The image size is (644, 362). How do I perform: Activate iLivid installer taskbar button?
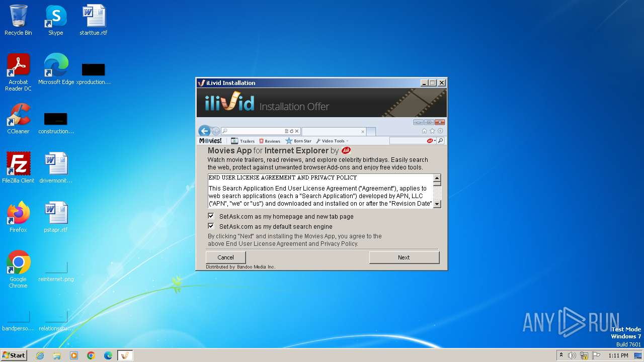pyautogui.click(x=125, y=355)
